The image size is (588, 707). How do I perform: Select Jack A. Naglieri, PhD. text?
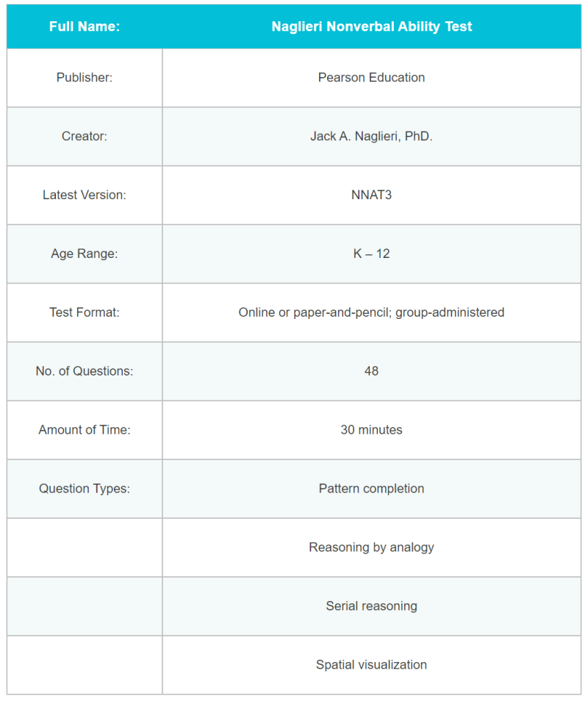372,136
